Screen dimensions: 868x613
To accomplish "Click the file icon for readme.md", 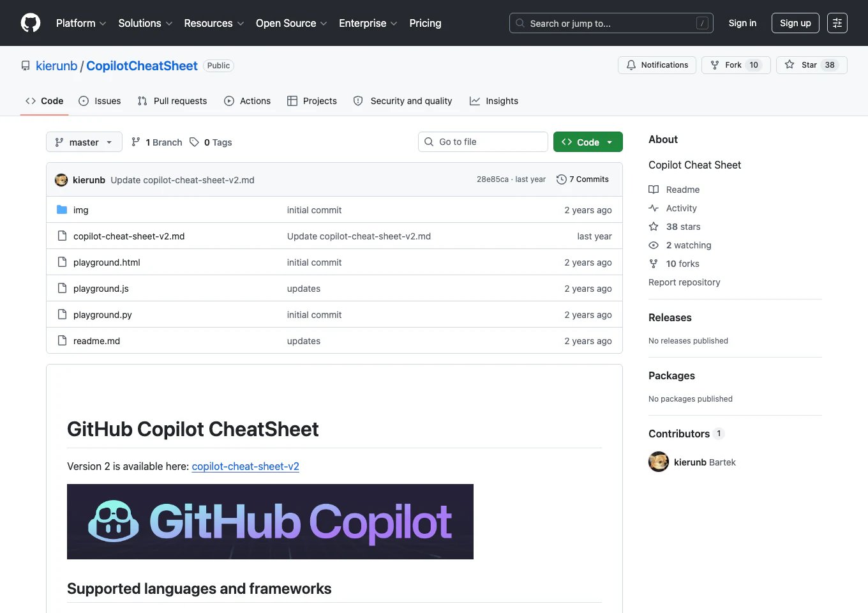I will tap(62, 340).
